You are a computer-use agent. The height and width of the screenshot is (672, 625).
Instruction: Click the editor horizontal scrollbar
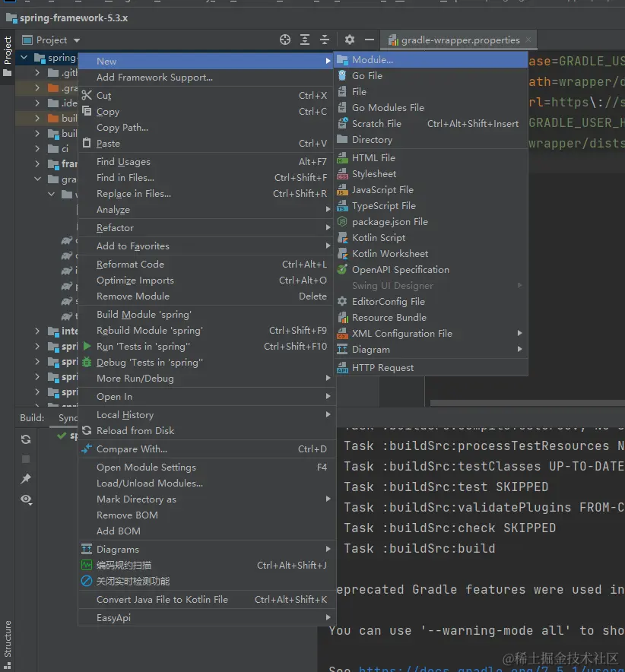click(x=527, y=403)
